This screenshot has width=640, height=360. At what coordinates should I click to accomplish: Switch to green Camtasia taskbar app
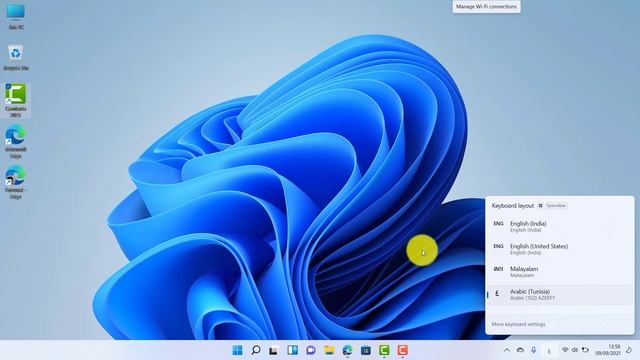384,350
